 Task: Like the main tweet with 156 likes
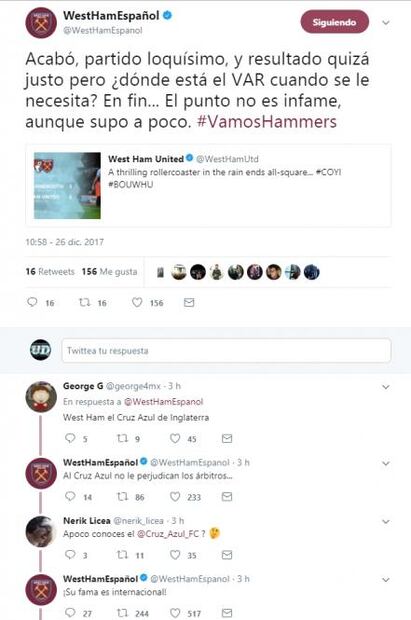[x=137, y=302]
